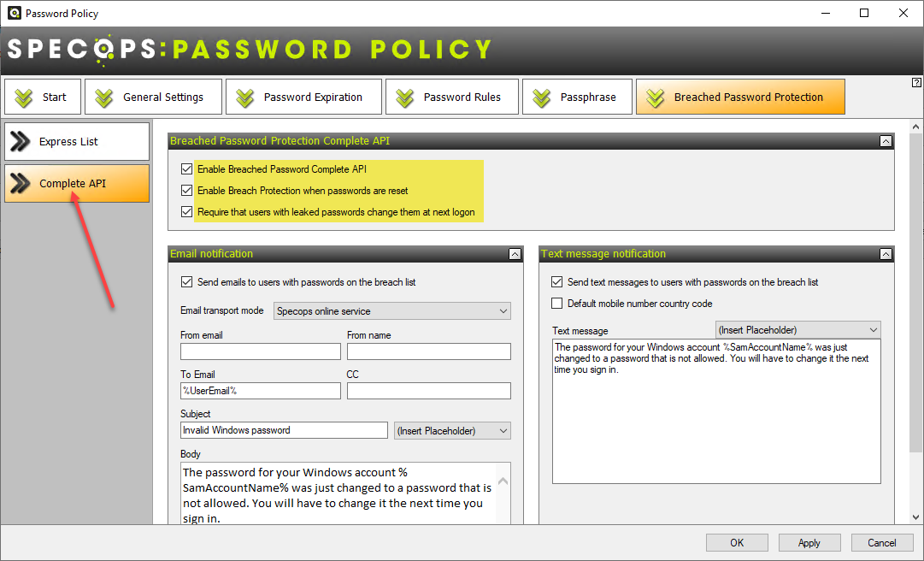
Task: Close the Password Policy window
Action: pos(903,13)
